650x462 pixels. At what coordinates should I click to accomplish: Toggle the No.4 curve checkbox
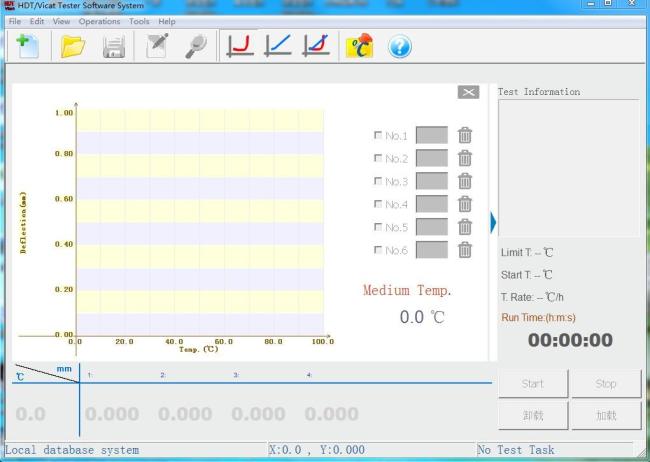coord(377,204)
